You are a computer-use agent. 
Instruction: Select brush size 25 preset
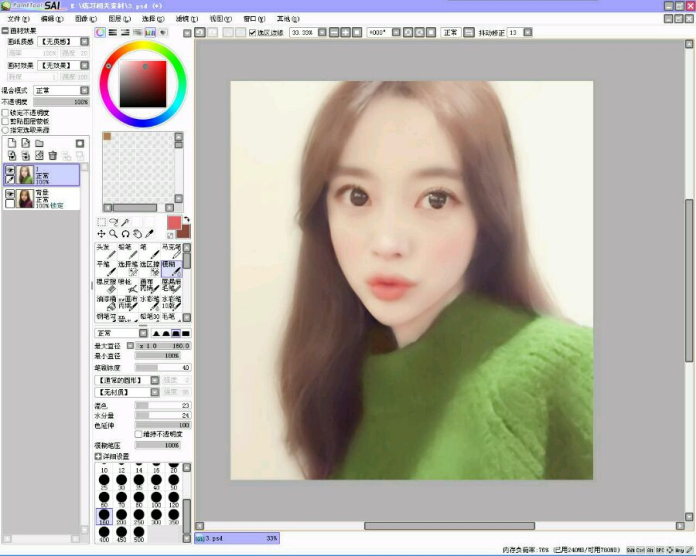[104, 482]
